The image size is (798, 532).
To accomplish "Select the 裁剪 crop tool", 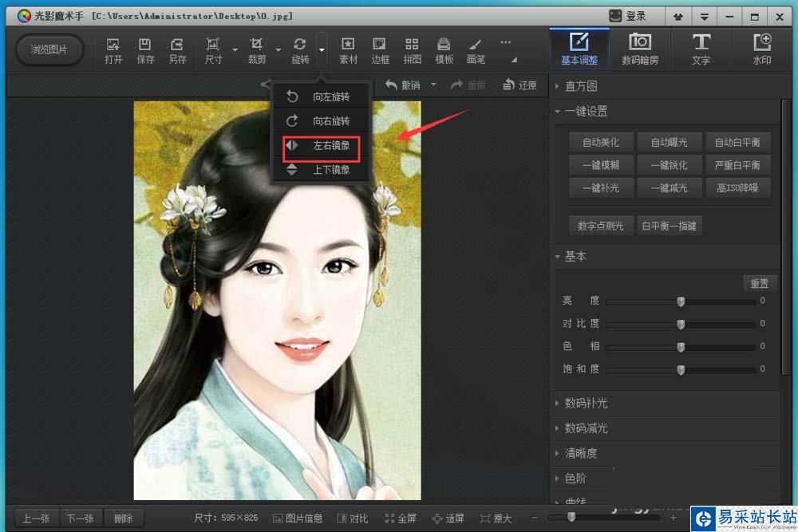I will coord(256,50).
